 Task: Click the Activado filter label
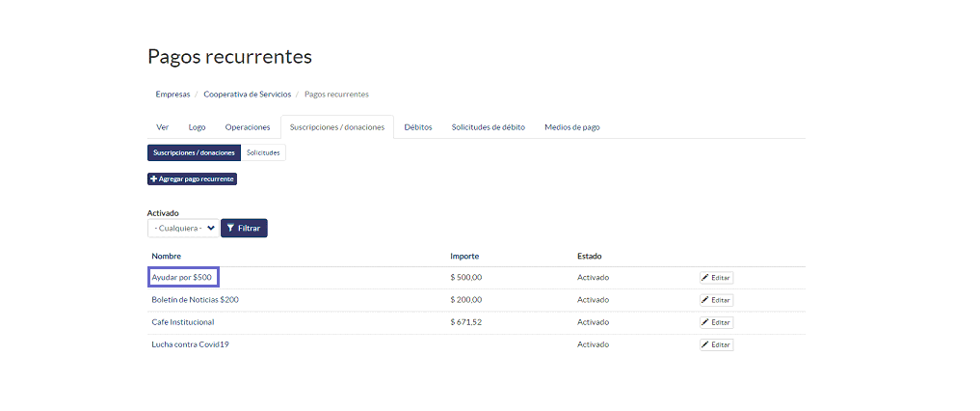click(x=163, y=212)
